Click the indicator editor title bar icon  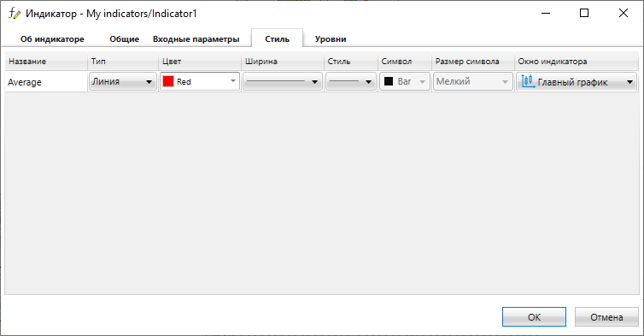[15, 13]
